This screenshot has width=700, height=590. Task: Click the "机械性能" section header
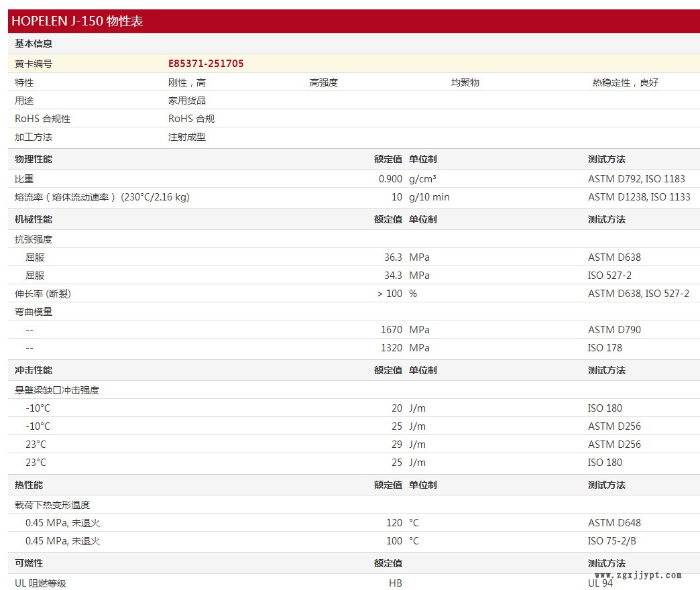[34, 220]
